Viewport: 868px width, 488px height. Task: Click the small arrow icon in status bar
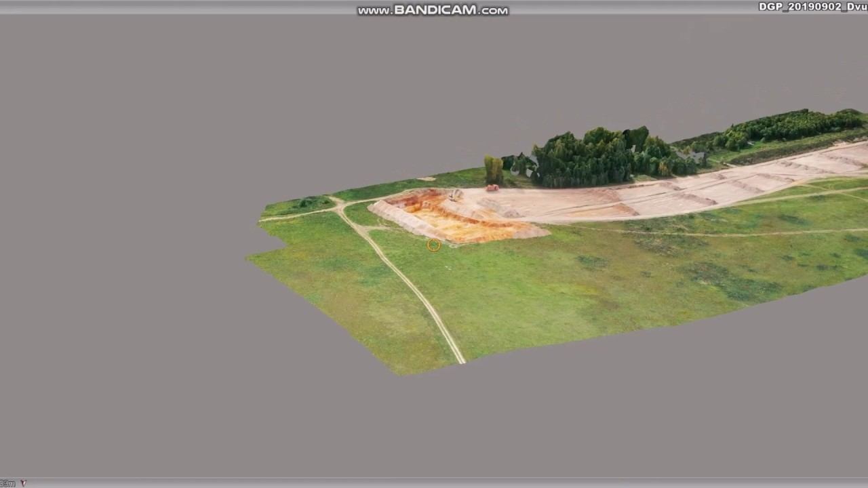(23, 483)
